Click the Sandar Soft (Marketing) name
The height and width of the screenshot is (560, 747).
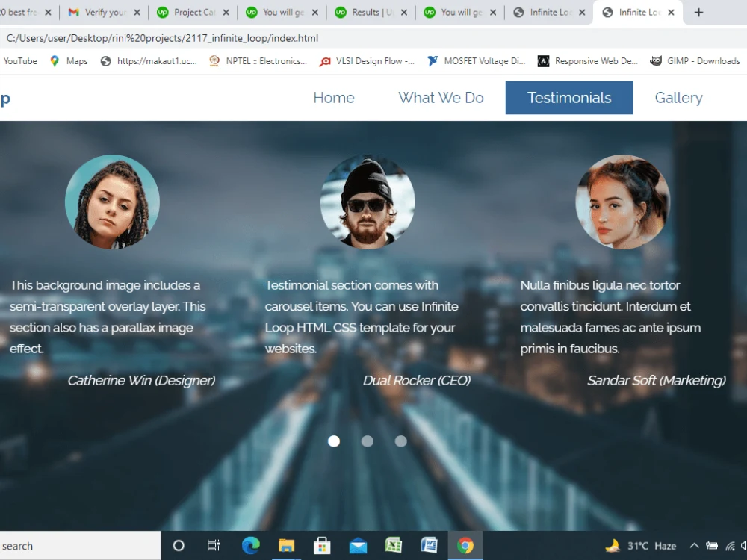click(656, 381)
